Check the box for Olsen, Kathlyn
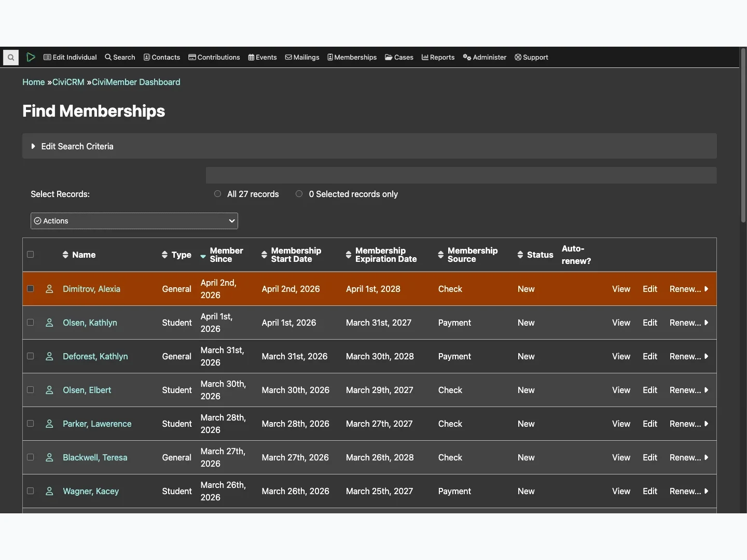The height and width of the screenshot is (560, 747). [31, 323]
